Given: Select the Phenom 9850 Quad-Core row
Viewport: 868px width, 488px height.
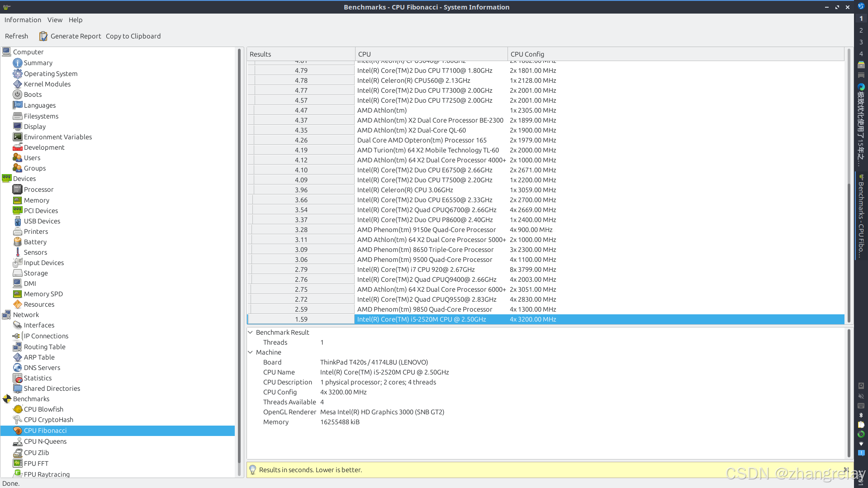Looking at the screenshot, I should coord(545,309).
